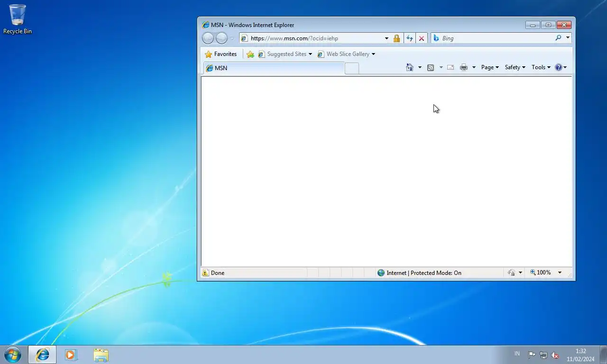Click the Home icon

[x=410, y=67]
